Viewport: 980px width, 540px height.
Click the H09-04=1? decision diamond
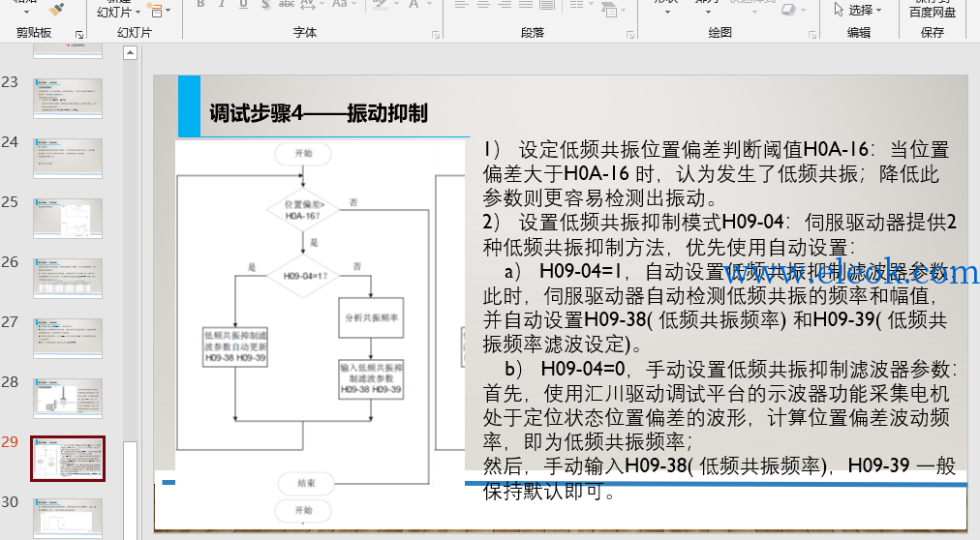(303, 275)
